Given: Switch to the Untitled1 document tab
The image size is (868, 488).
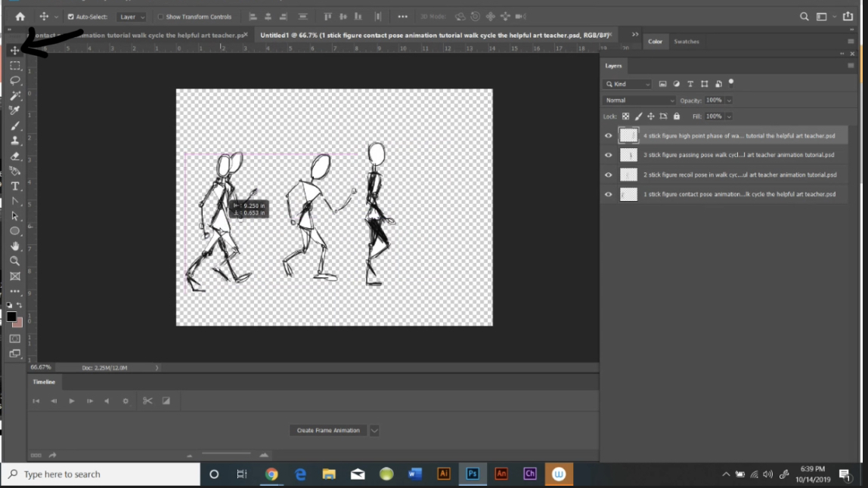Looking at the screenshot, I should click(378, 35).
